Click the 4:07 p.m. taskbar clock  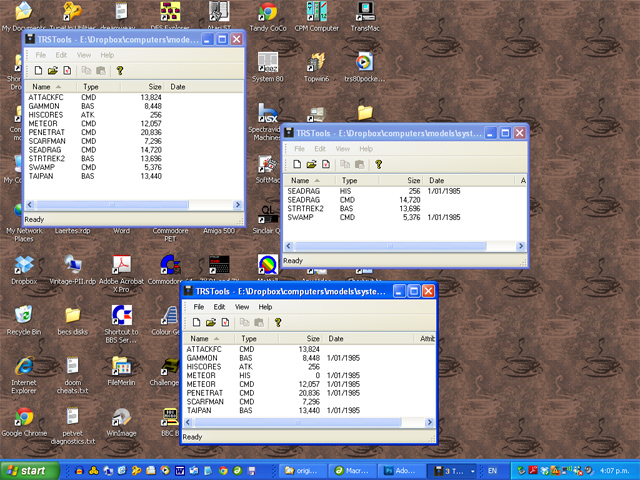pos(614,471)
